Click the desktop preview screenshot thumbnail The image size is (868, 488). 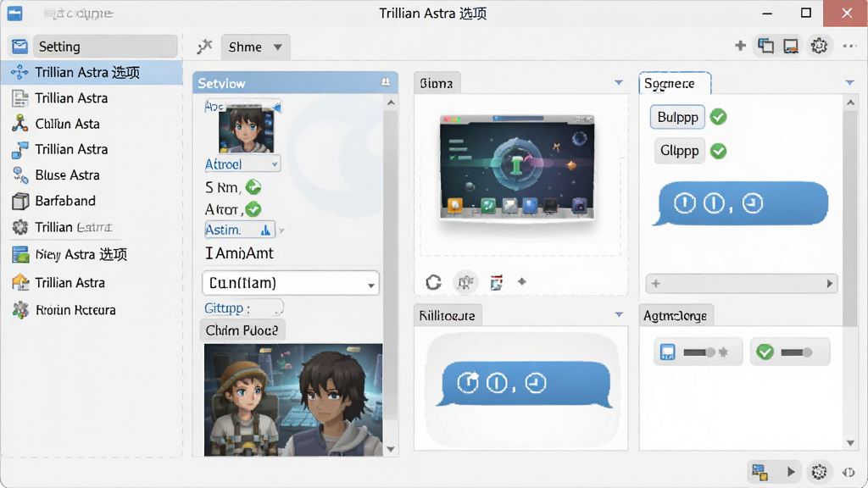tap(517, 167)
